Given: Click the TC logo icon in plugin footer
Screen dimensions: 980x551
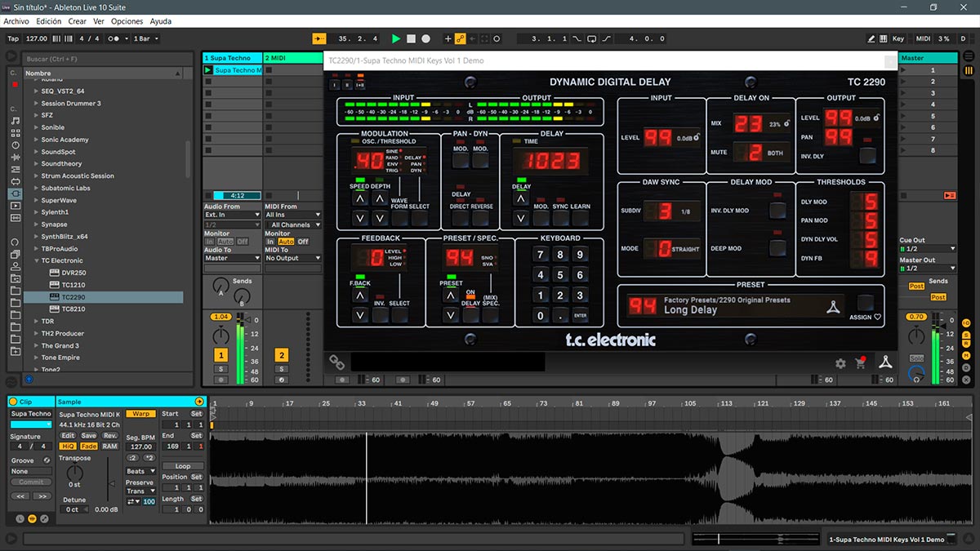Looking at the screenshot, I should 885,362.
